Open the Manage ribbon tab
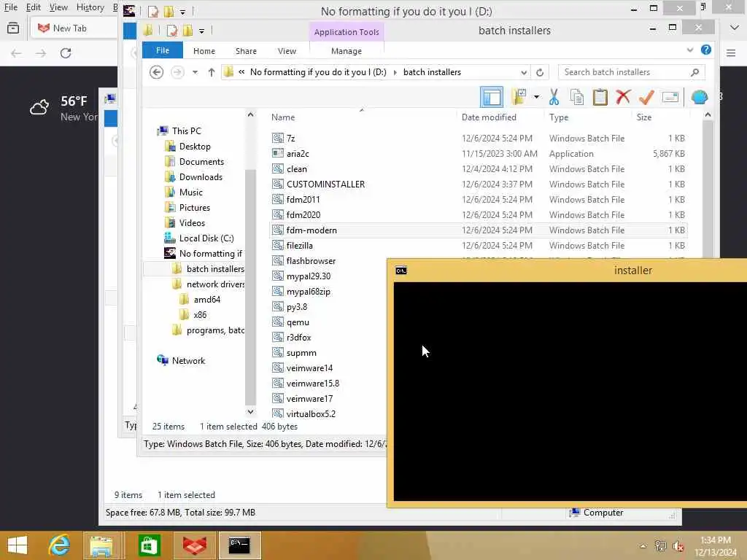The width and height of the screenshot is (747, 560). (x=347, y=51)
